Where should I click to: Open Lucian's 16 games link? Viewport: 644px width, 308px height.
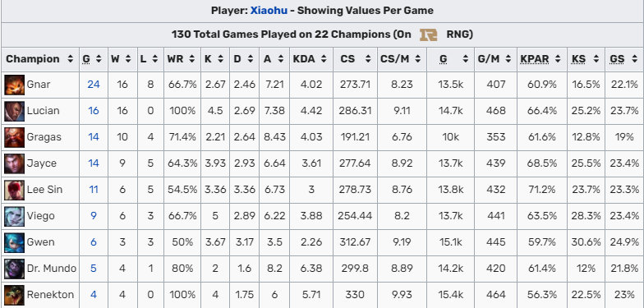point(94,111)
